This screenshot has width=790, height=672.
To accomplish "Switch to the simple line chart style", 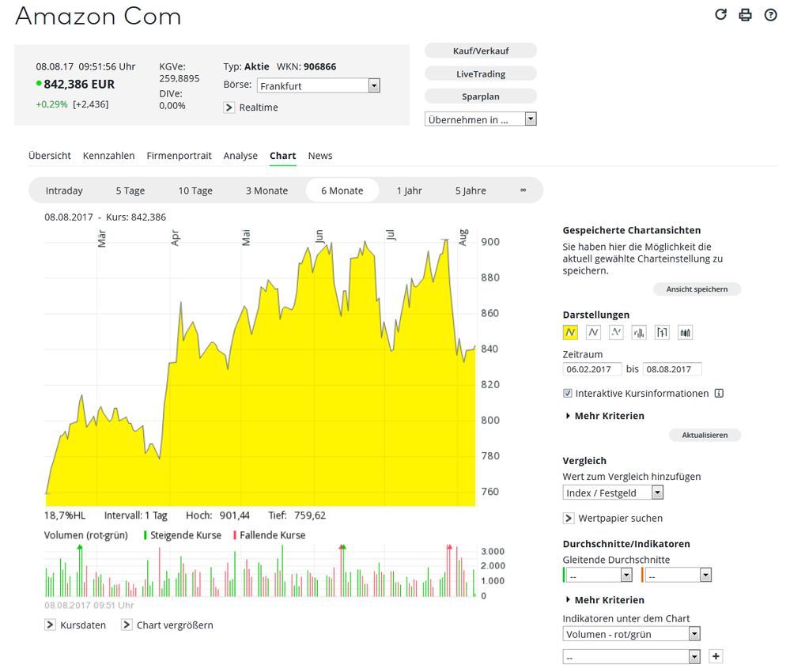I will (x=593, y=332).
